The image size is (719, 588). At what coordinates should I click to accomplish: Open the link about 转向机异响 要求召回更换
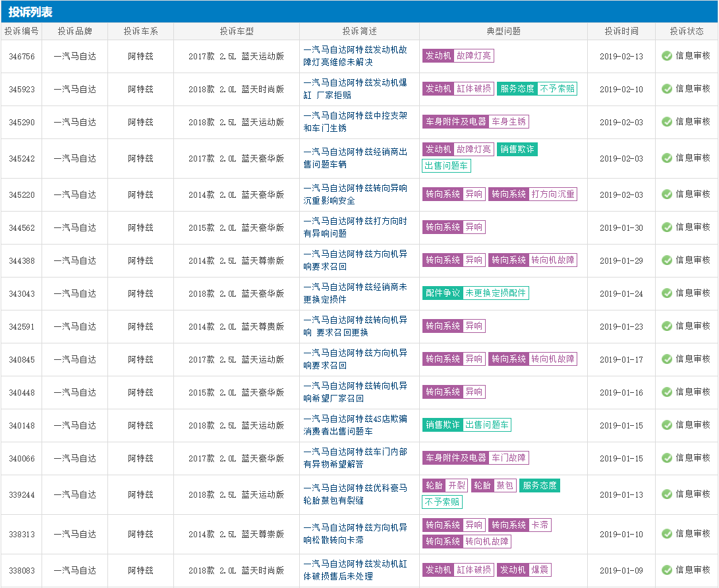pyautogui.click(x=355, y=326)
